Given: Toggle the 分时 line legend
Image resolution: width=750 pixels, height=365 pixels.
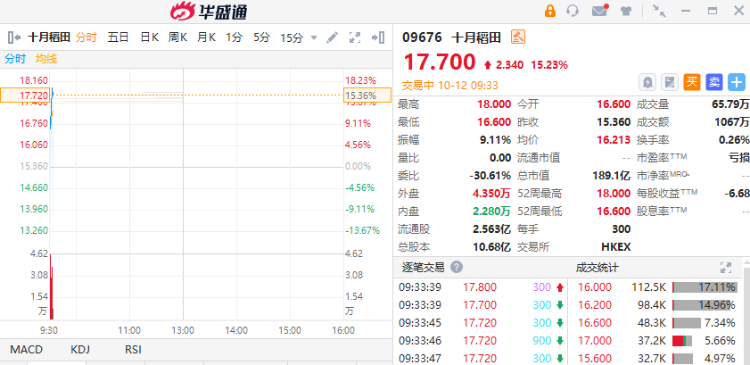Looking at the screenshot, I should point(15,59).
